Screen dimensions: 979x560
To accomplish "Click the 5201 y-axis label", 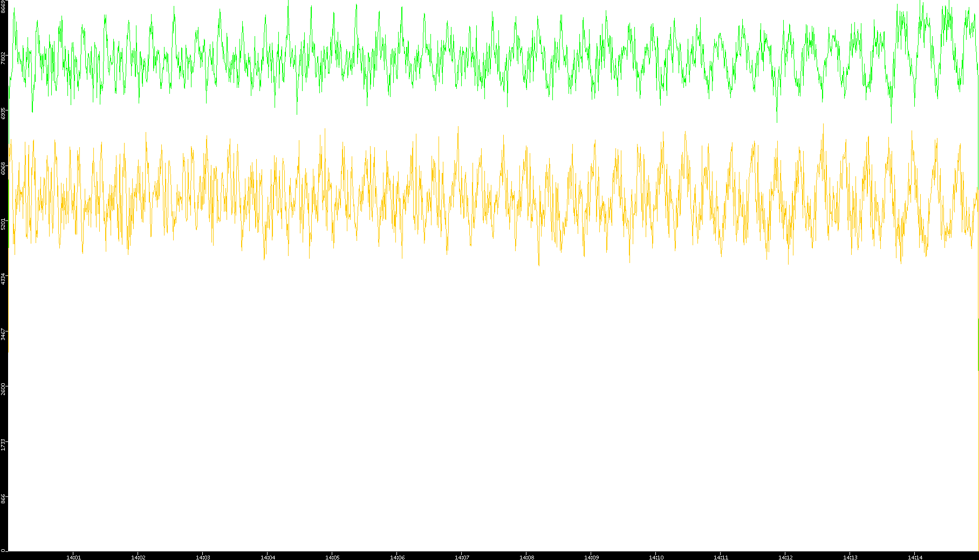I will pyautogui.click(x=4, y=224).
